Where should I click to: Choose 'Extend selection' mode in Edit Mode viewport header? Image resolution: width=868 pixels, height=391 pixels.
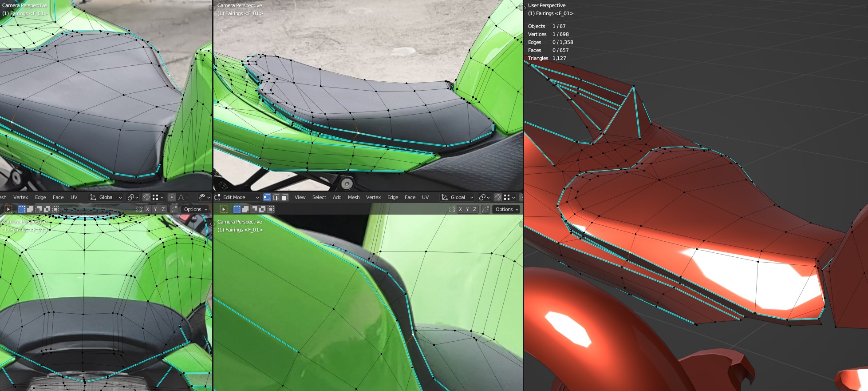point(245,209)
